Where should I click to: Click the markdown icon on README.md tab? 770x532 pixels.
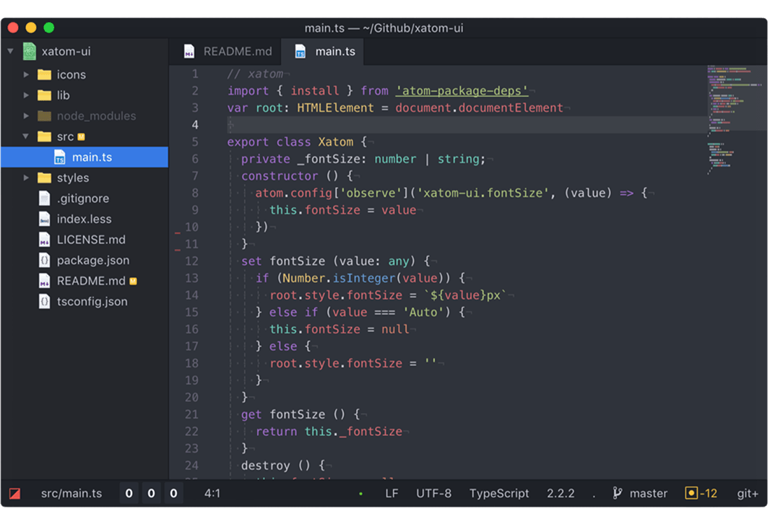pos(189,51)
